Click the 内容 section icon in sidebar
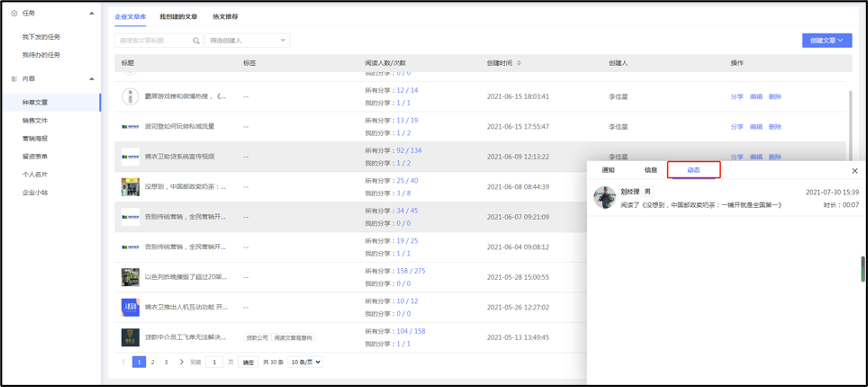The height and width of the screenshot is (387, 868). [x=14, y=79]
